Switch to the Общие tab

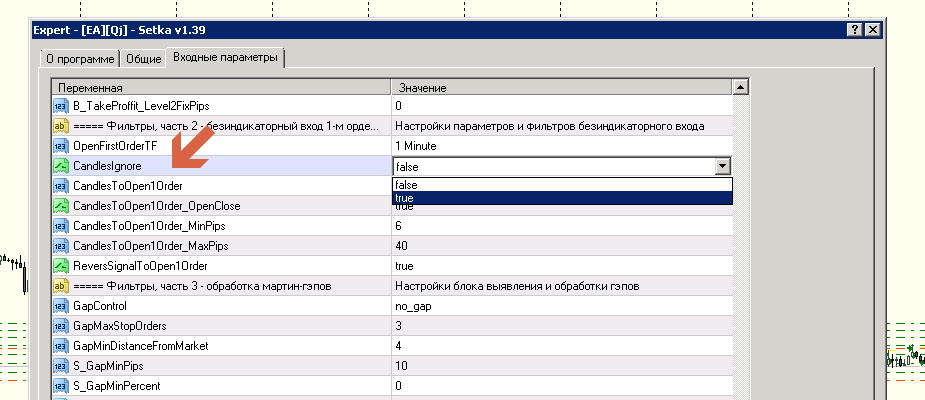point(144,59)
